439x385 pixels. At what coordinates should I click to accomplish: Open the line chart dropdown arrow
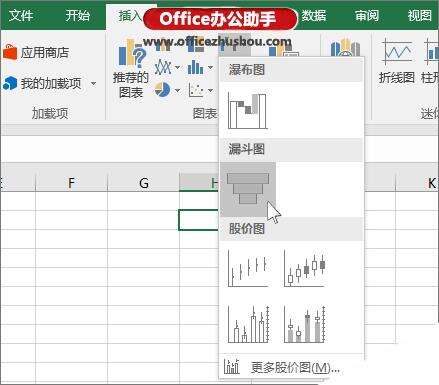coord(177,68)
